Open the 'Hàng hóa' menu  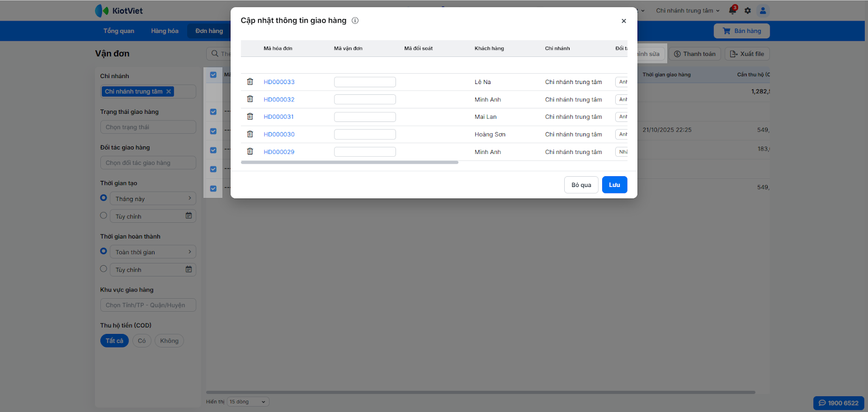click(165, 31)
